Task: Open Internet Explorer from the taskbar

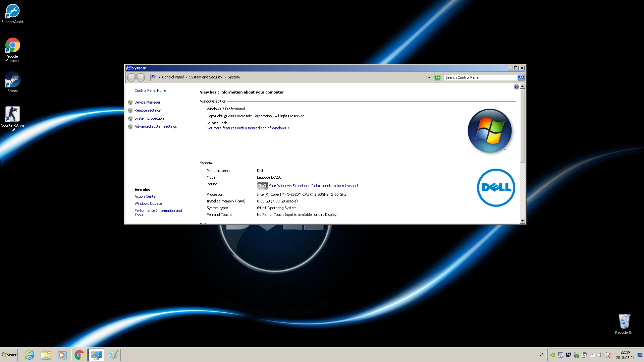Action: point(30,355)
